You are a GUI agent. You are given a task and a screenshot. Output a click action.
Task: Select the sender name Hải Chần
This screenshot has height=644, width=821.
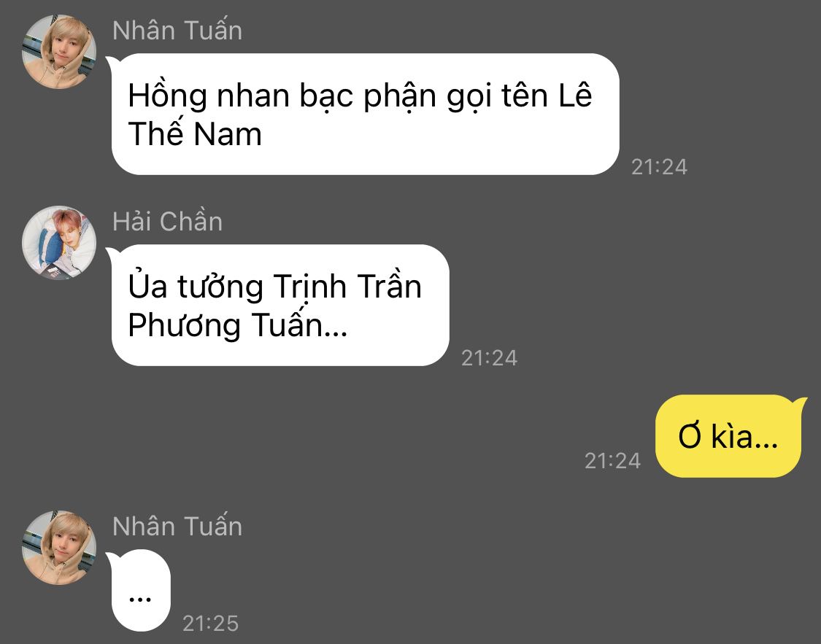pyautogui.click(x=168, y=221)
